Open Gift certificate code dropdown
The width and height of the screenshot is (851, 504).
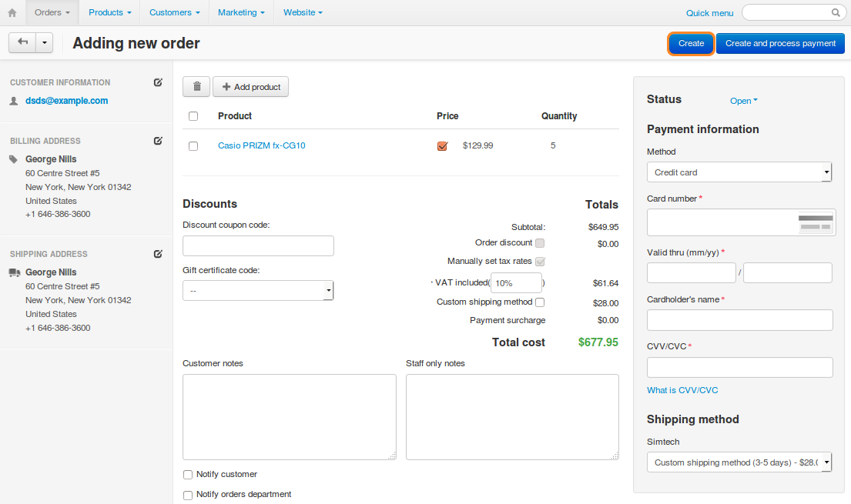click(x=258, y=291)
